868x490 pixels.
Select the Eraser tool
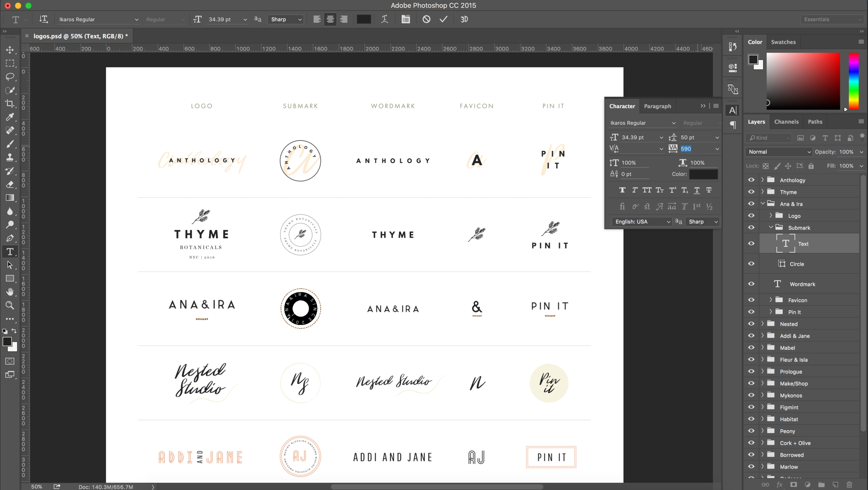tap(10, 184)
